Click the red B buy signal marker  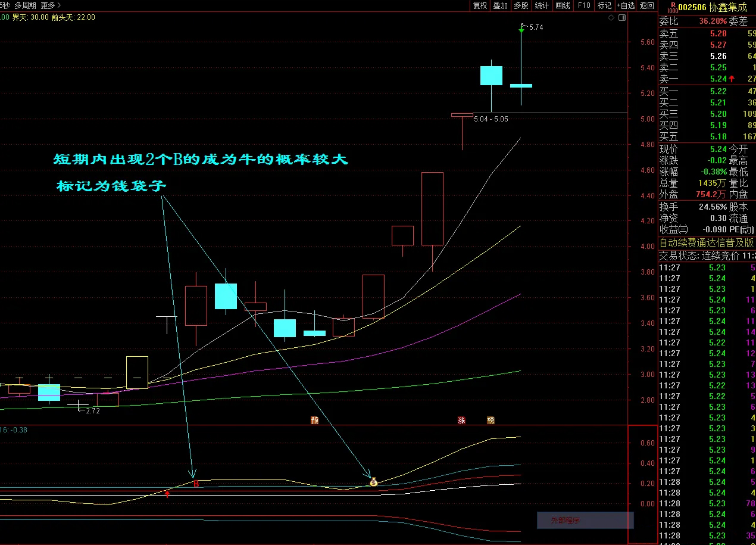(x=196, y=484)
